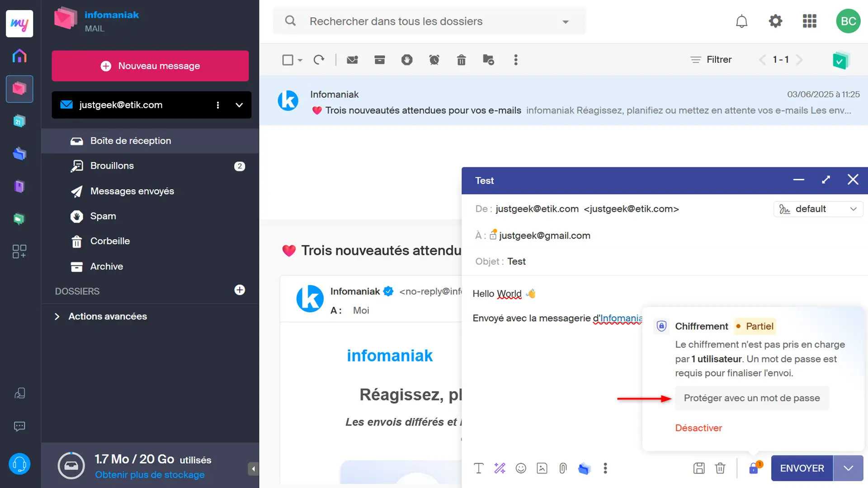Open the kDrive app icon in sidebar

click(19, 154)
